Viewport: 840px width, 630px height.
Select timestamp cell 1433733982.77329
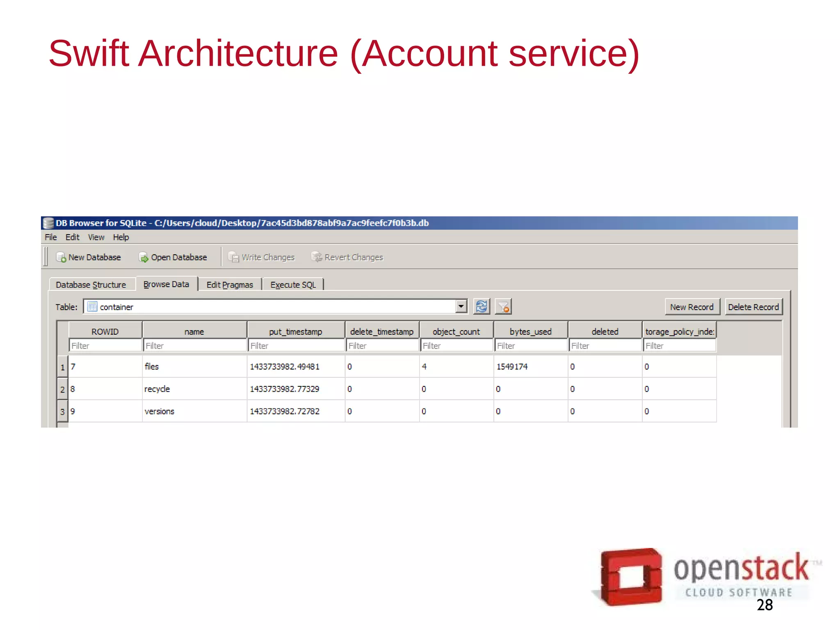pos(296,388)
